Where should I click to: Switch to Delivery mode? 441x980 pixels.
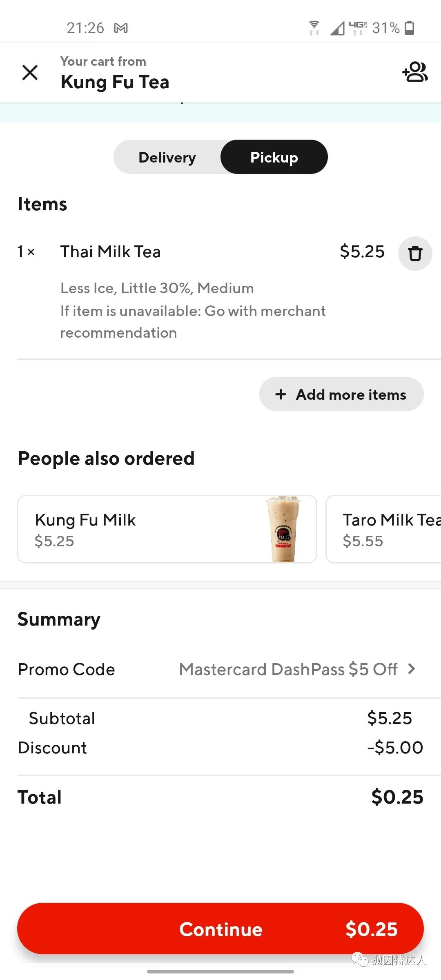click(167, 157)
